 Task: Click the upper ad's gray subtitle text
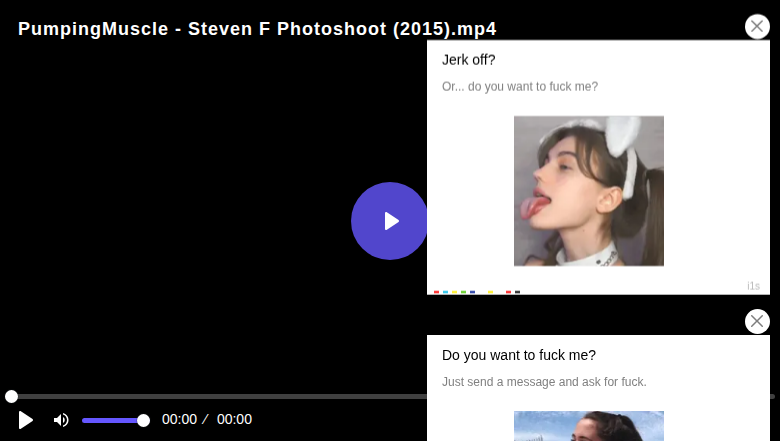tap(520, 87)
